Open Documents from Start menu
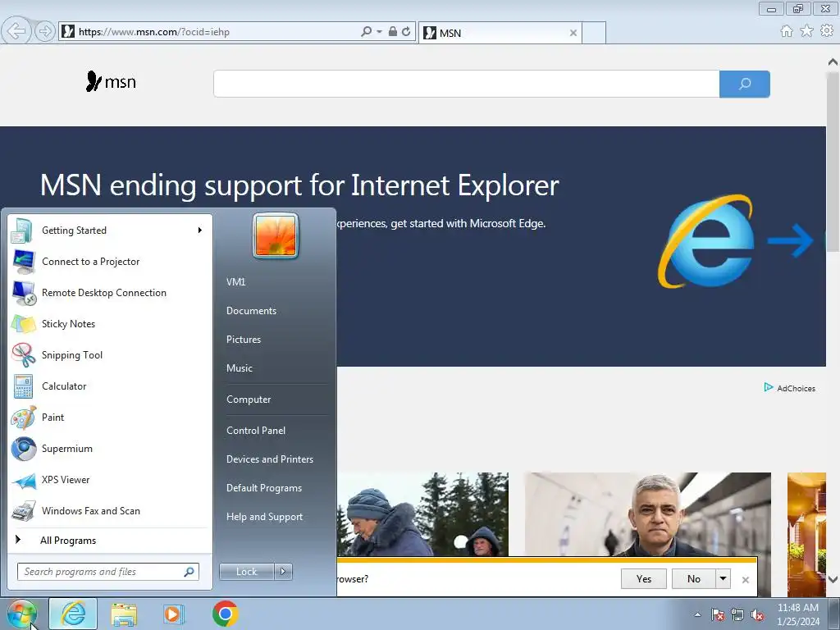This screenshot has height=630, width=840. [251, 311]
